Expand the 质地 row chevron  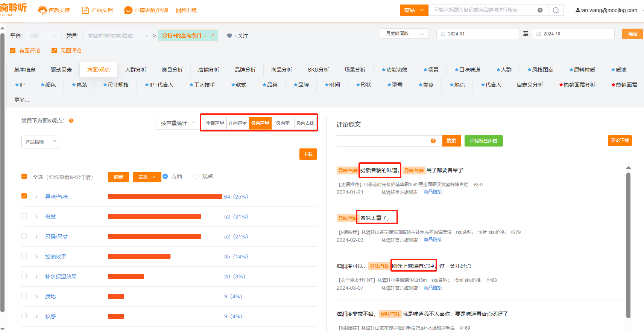point(36,296)
